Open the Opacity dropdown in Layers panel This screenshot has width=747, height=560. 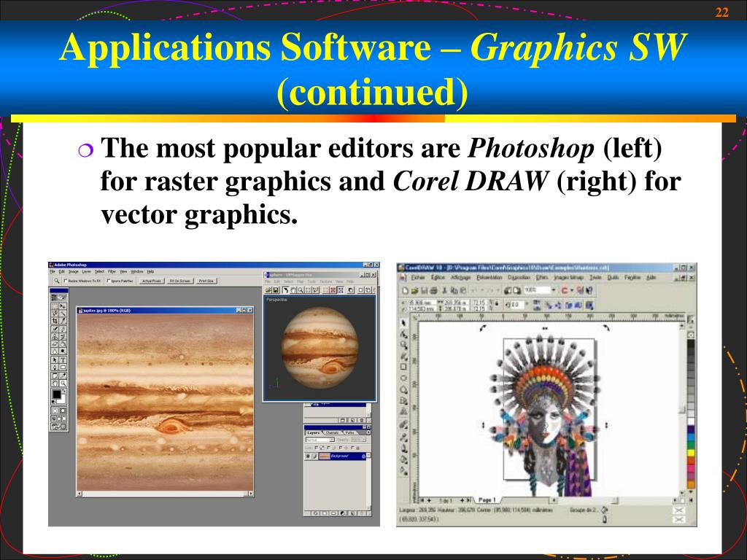point(364,440)
